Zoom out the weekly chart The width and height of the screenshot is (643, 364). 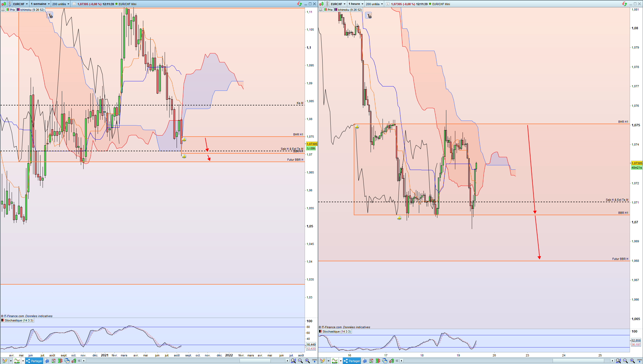tap(300, 361)
